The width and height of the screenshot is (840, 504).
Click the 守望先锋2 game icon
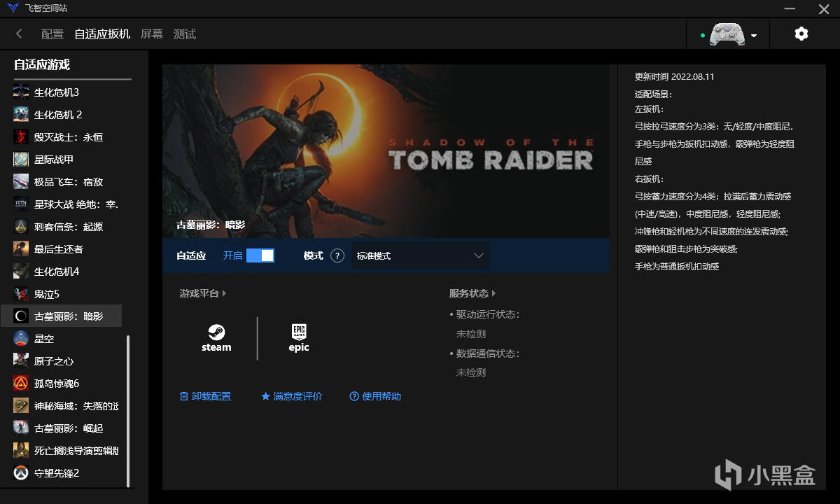point(21,472)
